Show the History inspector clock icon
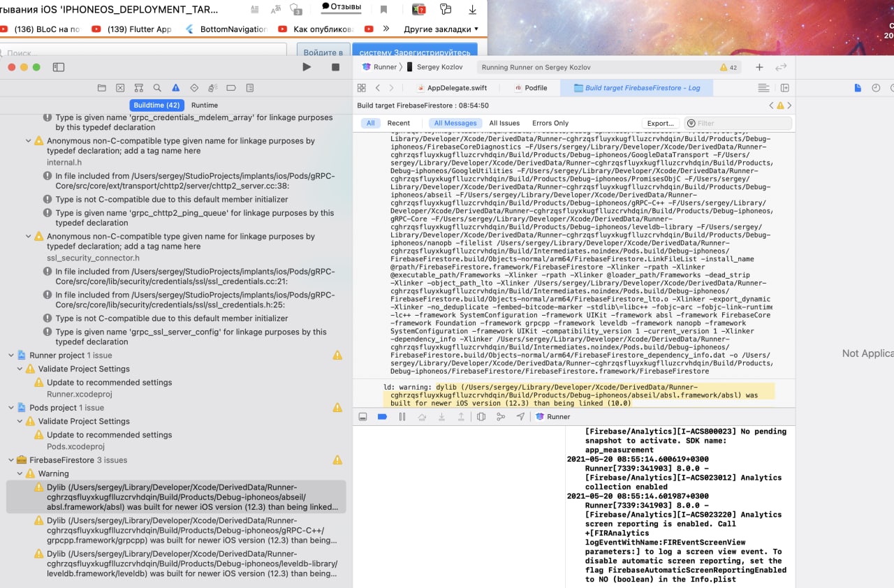 [x=876, y=88]
